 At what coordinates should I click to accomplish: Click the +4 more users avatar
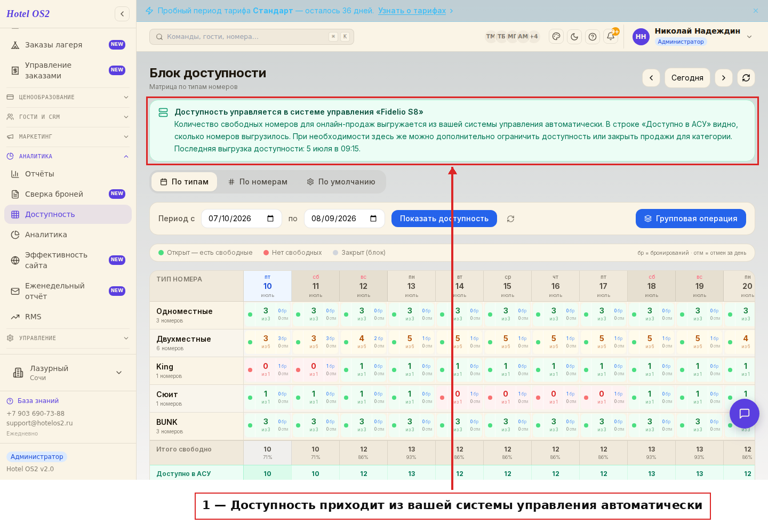[x=534, y=37]
